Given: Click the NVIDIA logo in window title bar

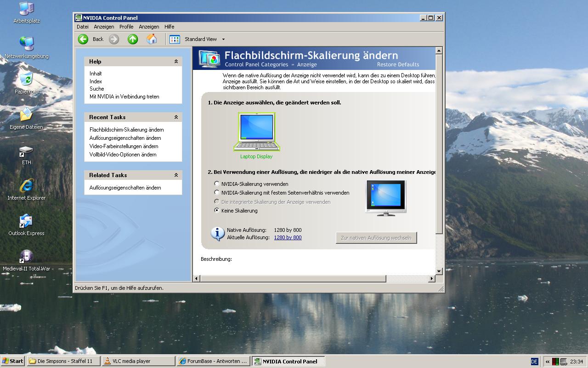Looking at the screenshot, I should (x=79, y=18).
